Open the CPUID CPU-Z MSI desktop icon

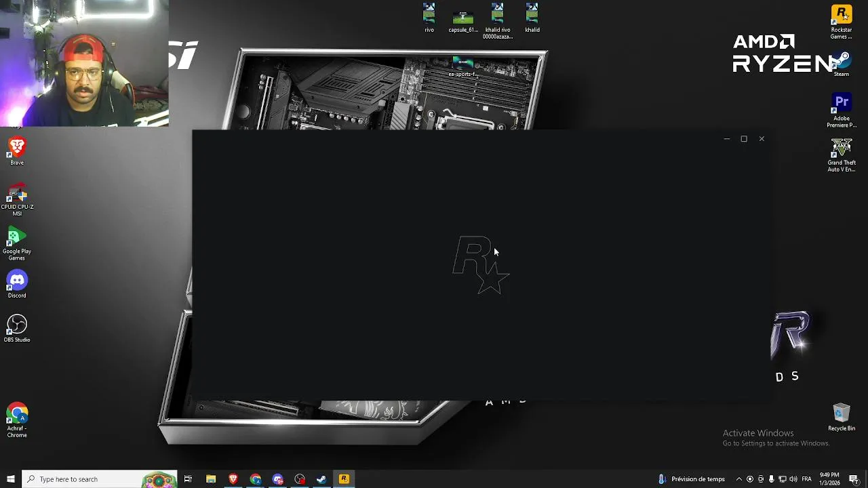tap(17, 199)
